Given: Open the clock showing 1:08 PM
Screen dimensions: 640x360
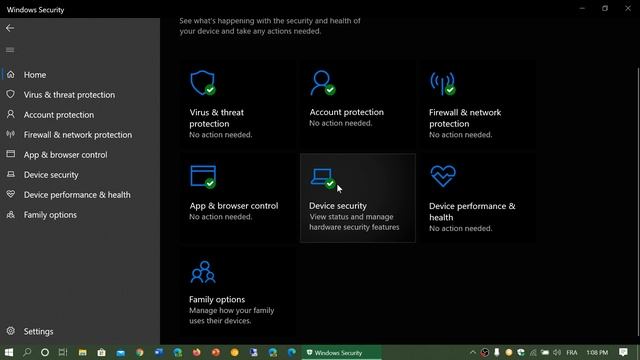Looking at the screenshot, I should click(597, 352).
